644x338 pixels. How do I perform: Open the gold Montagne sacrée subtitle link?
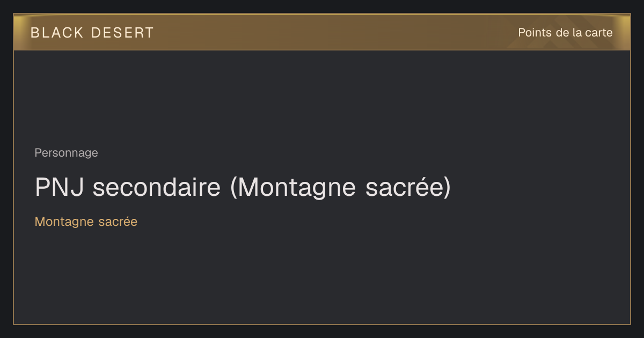point(86,222)
